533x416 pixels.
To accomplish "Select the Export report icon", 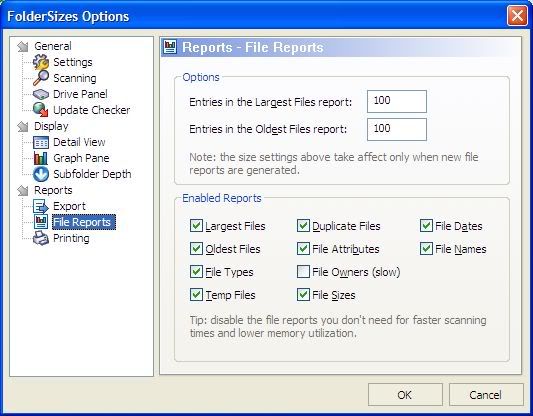I will click(41, 206).
